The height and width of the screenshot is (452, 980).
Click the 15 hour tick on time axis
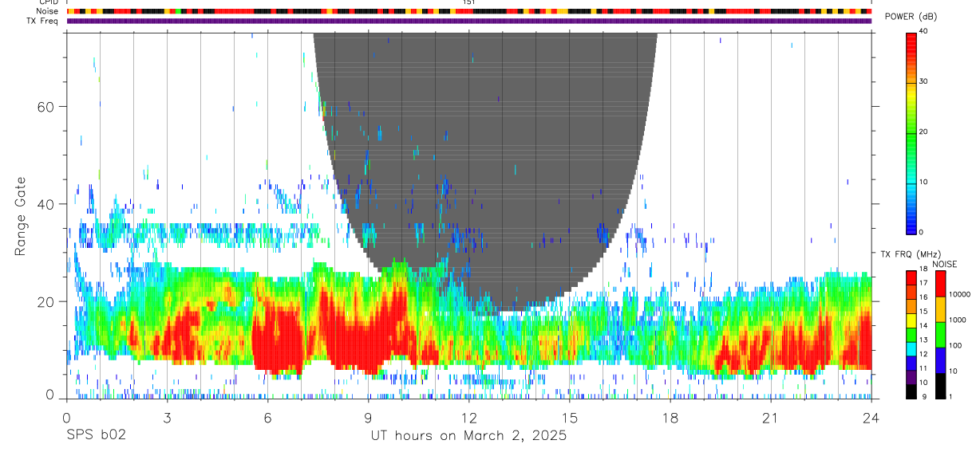(x=570, y=417)
